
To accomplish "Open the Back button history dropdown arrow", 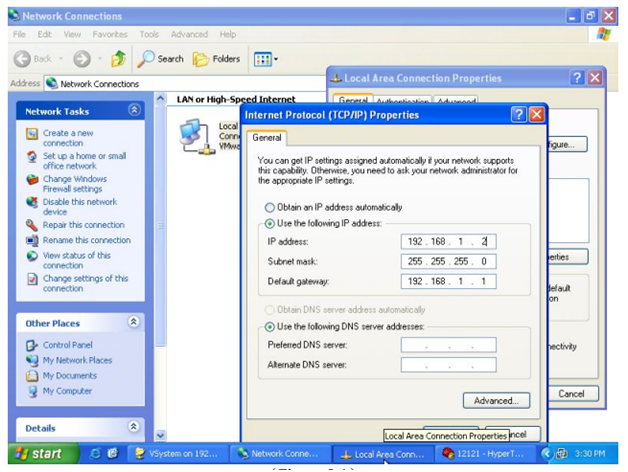I will click(61, 58).
